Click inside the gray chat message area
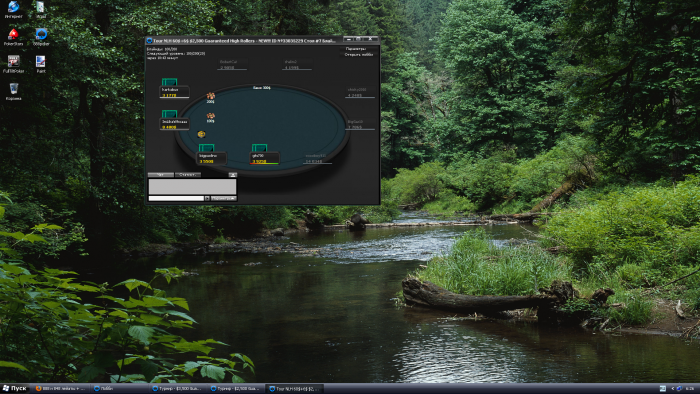 coord(192,187)
